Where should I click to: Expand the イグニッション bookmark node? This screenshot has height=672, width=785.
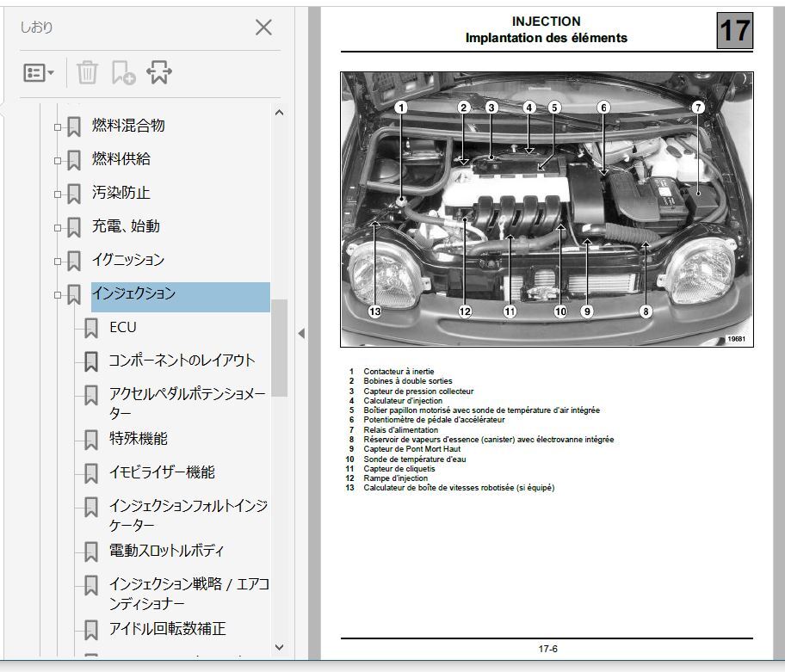(x=58, y=262)
